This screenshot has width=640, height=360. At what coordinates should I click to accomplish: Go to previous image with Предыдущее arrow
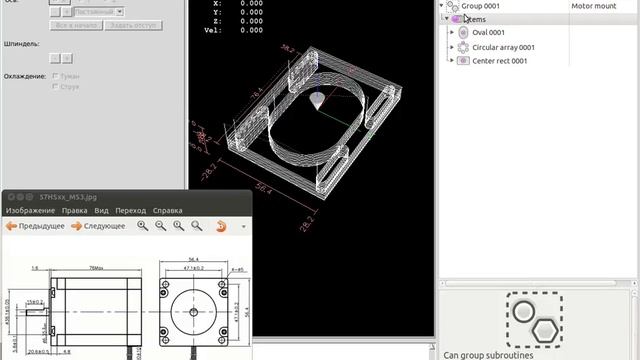pyautogui.click(x=35, y=226)
